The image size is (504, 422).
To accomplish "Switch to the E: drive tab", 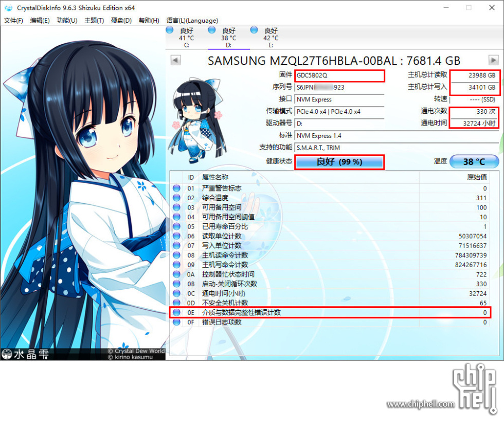I will [x=271, y=38].
